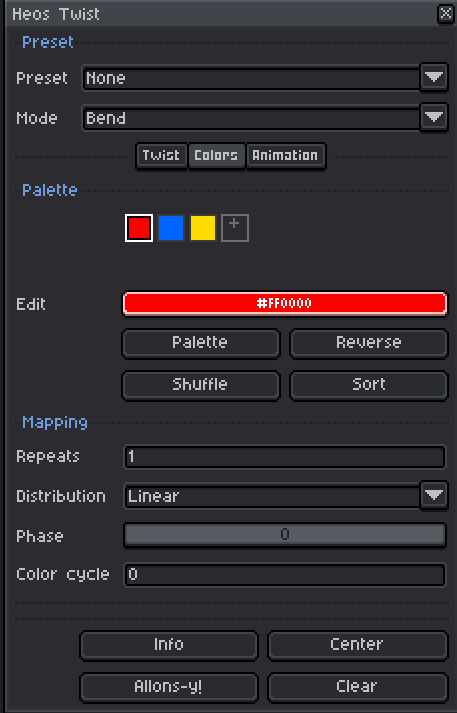The image size is (457, 713).
Task: Sort the palette colors
Action: coord(369,385)
